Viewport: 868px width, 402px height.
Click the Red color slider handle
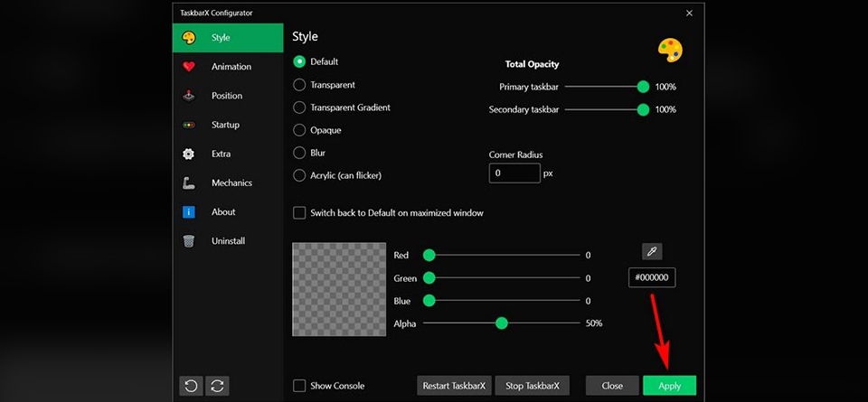[429, 255]
